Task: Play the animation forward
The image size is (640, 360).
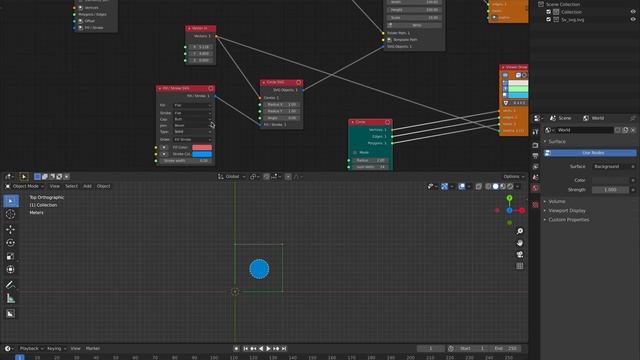Action: pos(268,349)
